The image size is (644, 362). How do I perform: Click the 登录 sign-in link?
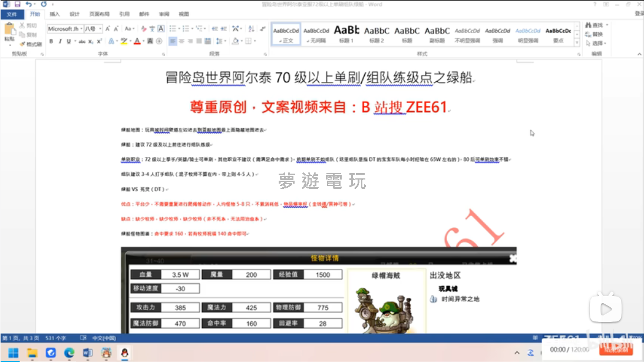click(639, 14)
